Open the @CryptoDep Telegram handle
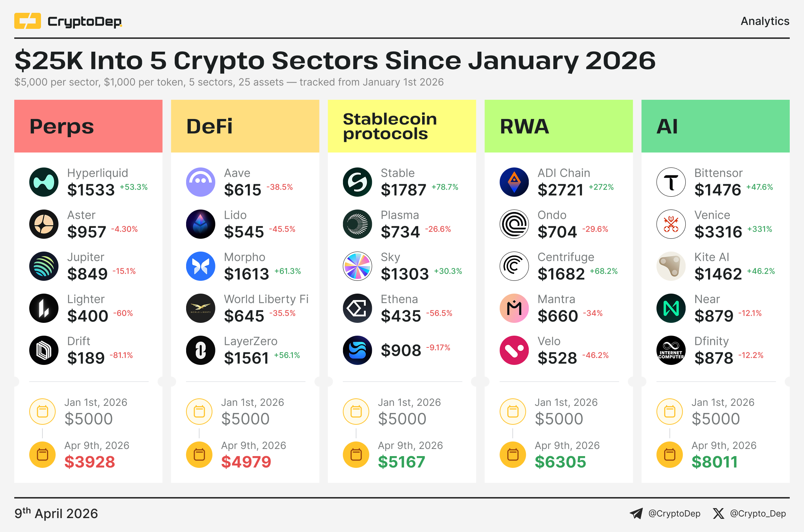Screen dimensions: 804x532 pos(674,513)
